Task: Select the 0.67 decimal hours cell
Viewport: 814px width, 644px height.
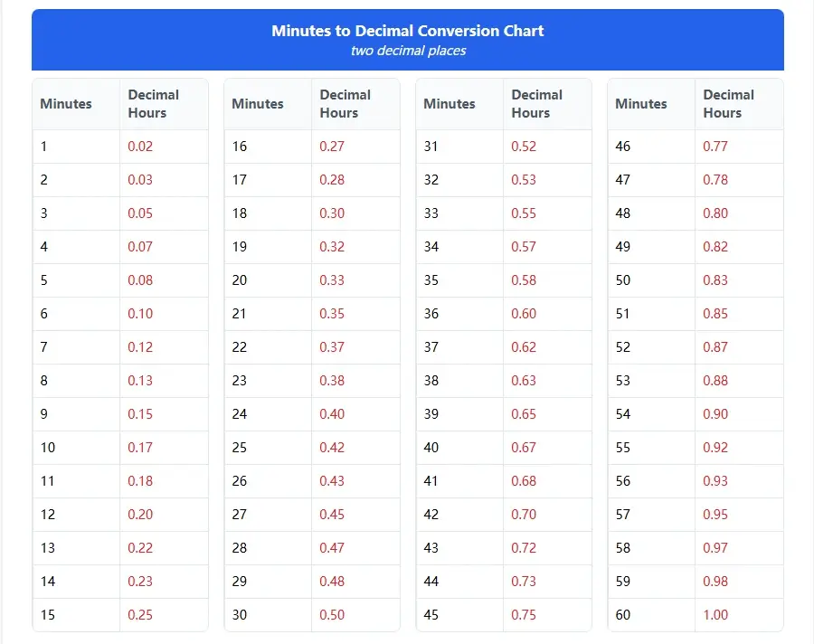Action: [524, 448]
